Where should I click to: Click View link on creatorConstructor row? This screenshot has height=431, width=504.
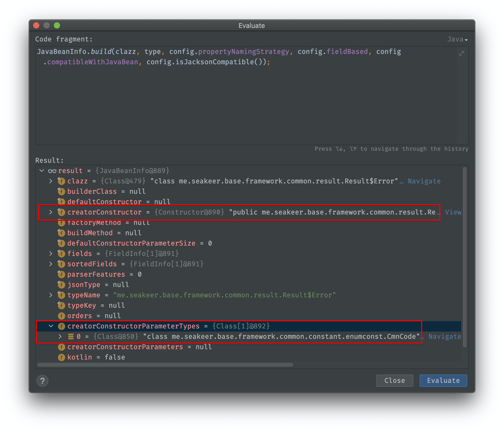[x=453, y=212]
